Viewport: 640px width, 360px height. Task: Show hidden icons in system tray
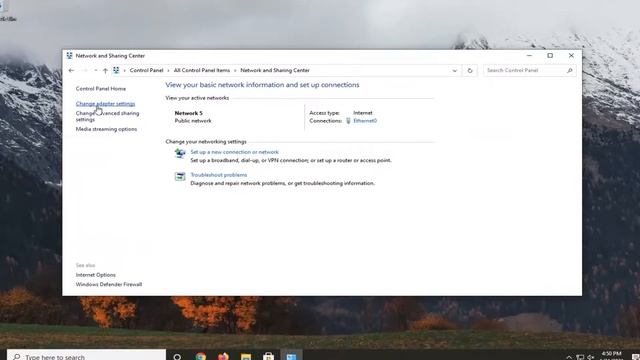pos(569,357)
